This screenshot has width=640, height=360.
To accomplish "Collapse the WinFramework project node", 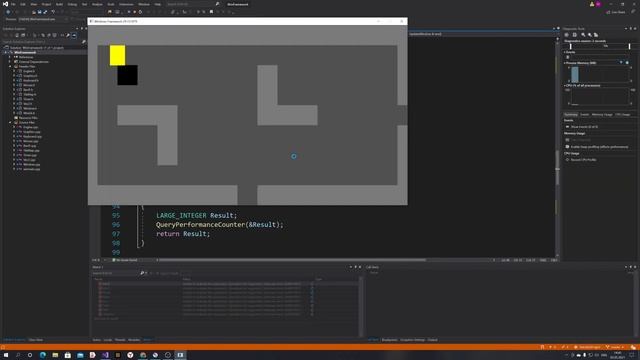I will pyautogui.click(x=6, y=53).
